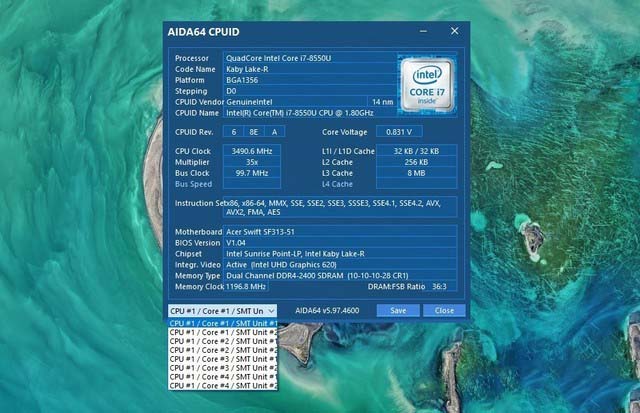Select CPU #1 / Core #3 / SMT Unit #2

click(x=223, y=368)
